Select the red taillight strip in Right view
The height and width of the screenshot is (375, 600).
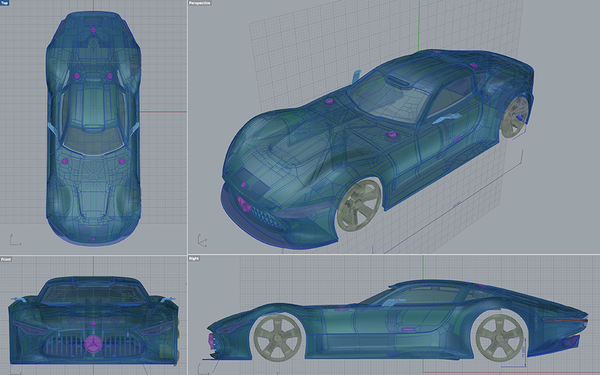pyautogui.click(x=565, y=320)
